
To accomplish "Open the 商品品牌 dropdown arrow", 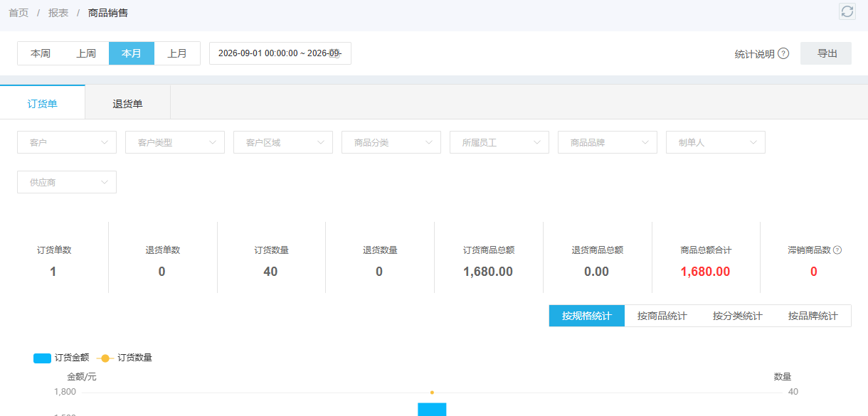I will (x=645, y=142).
